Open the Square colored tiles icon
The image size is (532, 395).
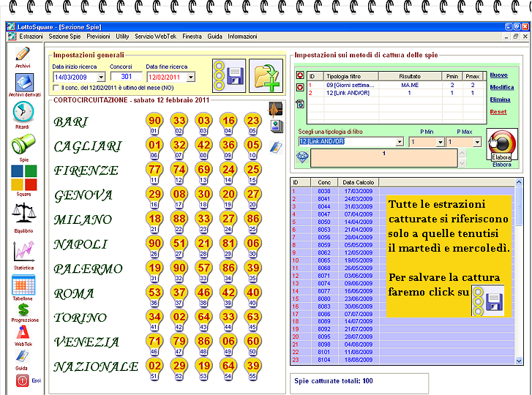[x=23, y=178]
